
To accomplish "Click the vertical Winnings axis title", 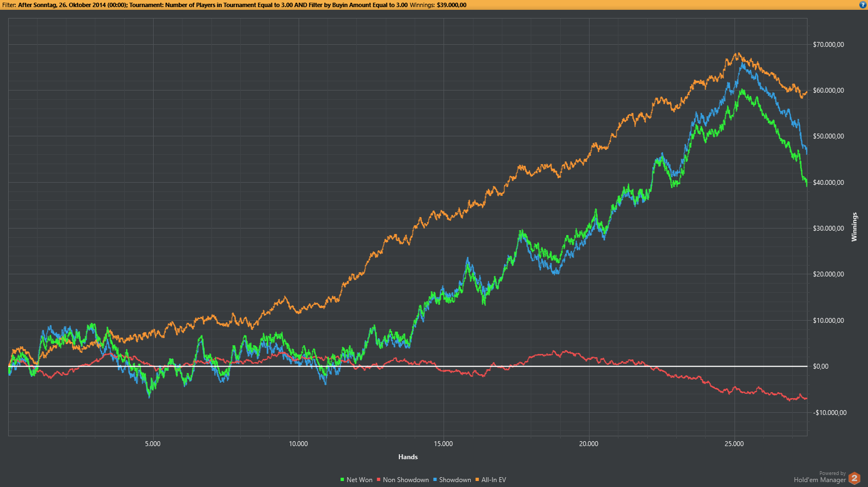I will (x=854, y=227).
